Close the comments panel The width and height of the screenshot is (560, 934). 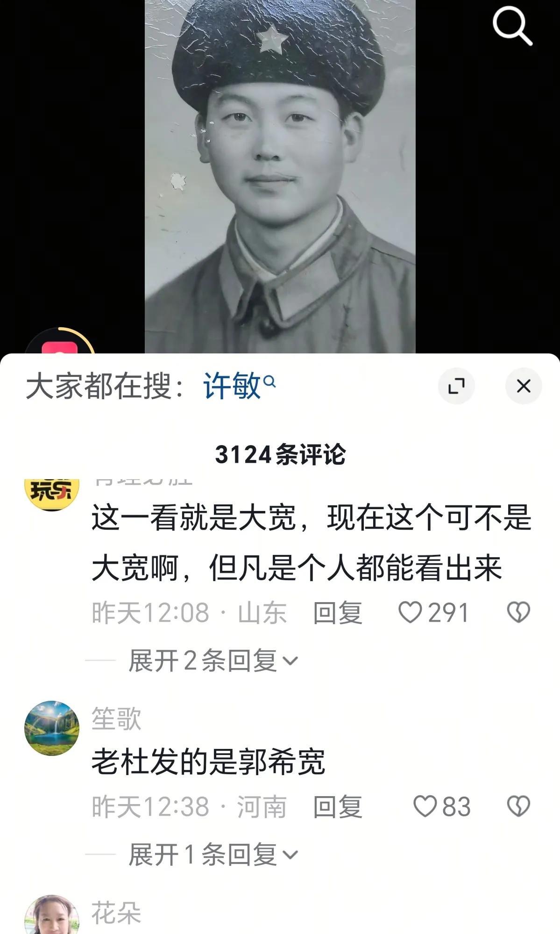point(524,386)
